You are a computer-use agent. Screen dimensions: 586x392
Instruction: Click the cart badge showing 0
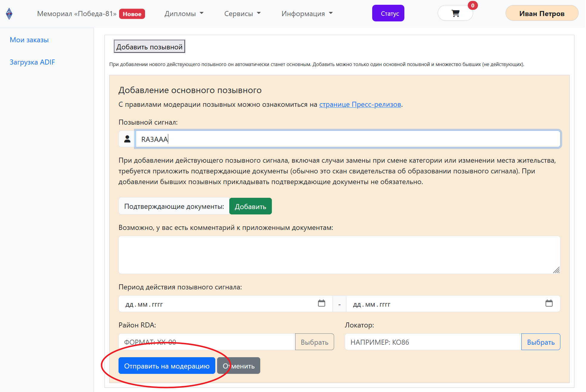pos(473,6)
